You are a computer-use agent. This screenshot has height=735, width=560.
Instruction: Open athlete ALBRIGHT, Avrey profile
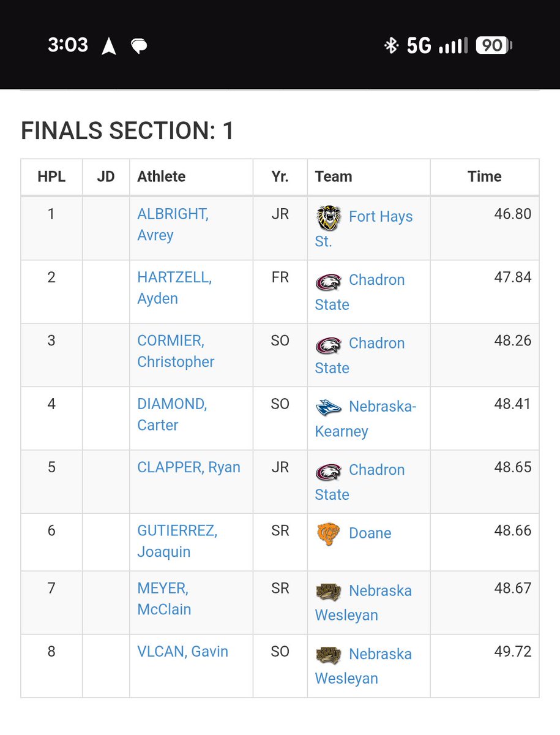coord(173,224)
